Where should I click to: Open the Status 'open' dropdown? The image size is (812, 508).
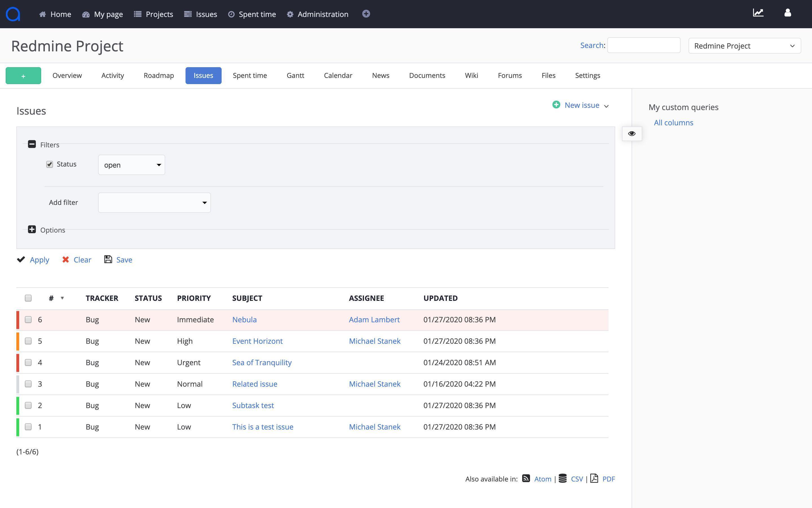click(x=132, y=165)
